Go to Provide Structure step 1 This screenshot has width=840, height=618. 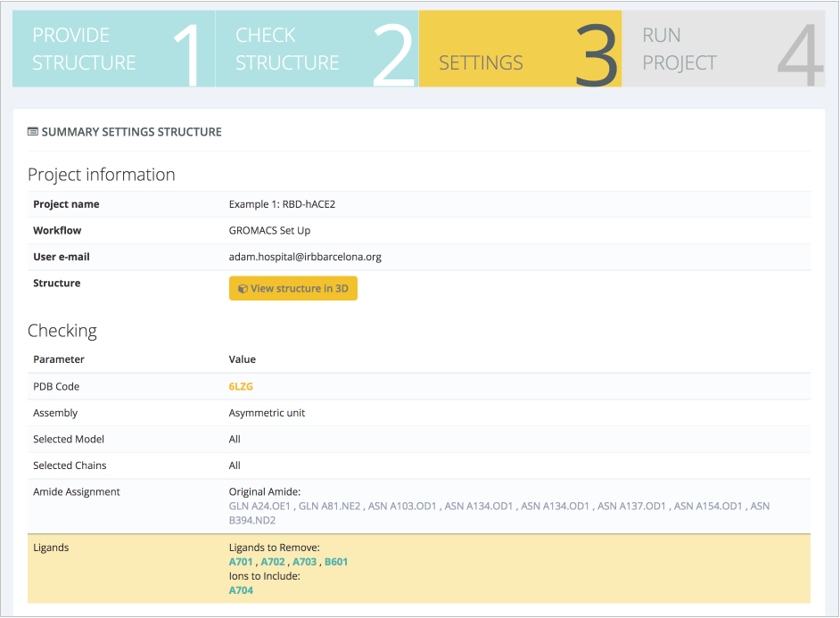pyautogui.click(x=114, y=49)
